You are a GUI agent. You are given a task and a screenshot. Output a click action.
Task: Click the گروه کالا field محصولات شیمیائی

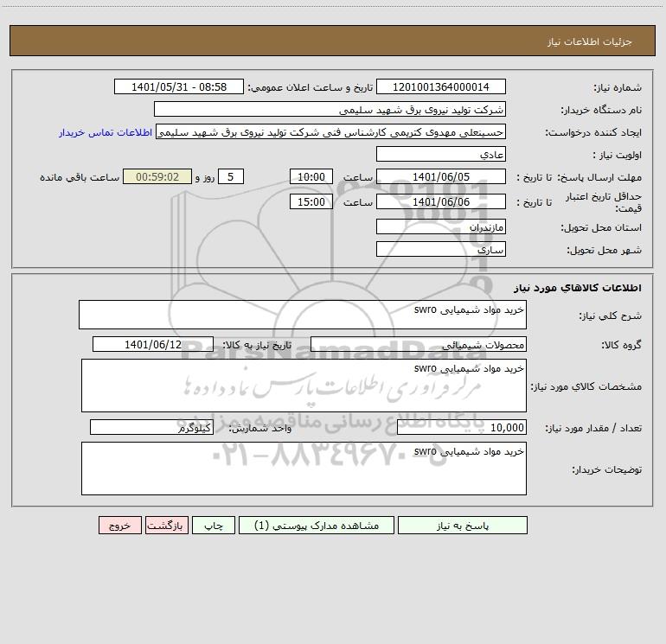[x=419, y=344]
